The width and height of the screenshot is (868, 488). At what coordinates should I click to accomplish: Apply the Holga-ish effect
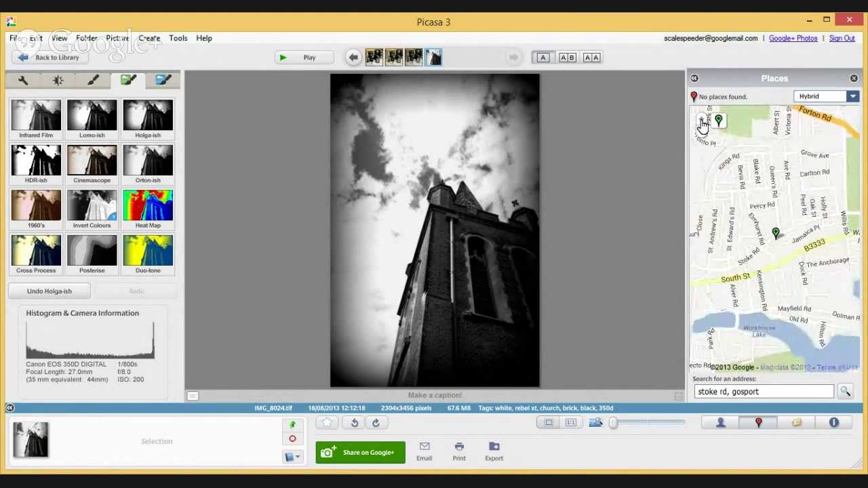click(x=148, y=119)
